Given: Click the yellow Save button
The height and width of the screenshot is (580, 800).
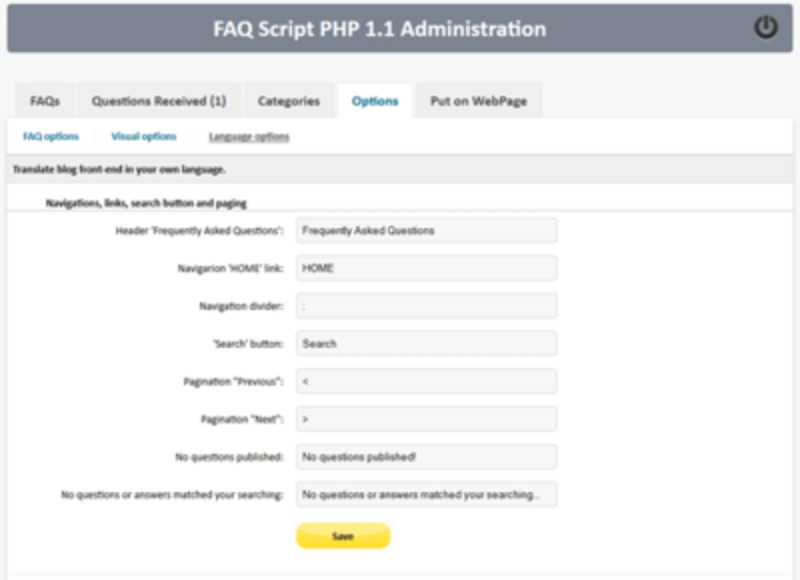Looking at the screenshot, I should tap(343, 536).
